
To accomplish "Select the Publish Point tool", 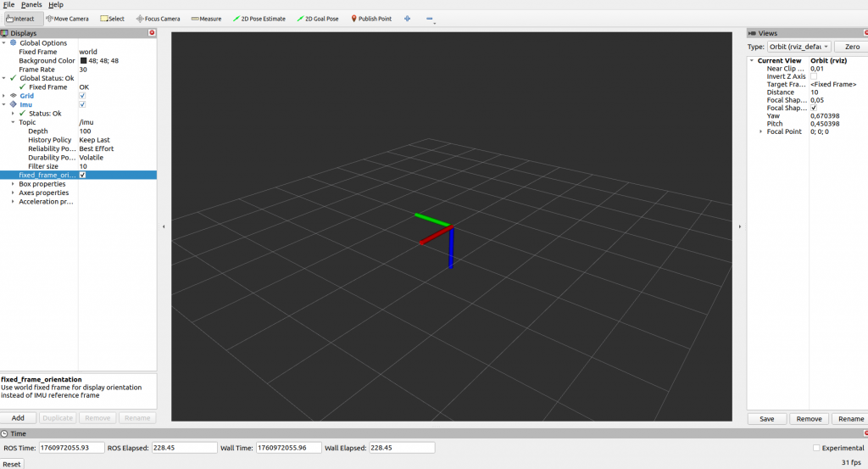I will click(x=371, y=19).
